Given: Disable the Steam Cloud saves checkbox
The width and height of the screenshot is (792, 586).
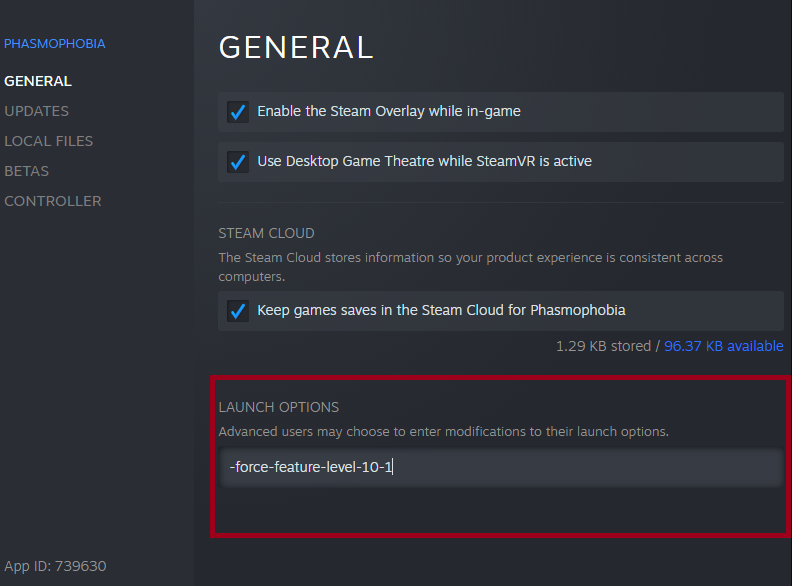Looking at the screenshot, I should [x=238, y=311].
